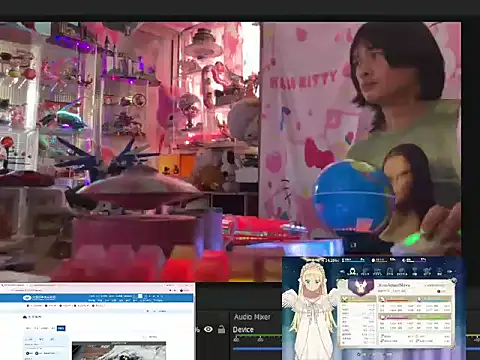Click the site logo in browser's blue header
480x360 pixels.
(x=39, y=297)
